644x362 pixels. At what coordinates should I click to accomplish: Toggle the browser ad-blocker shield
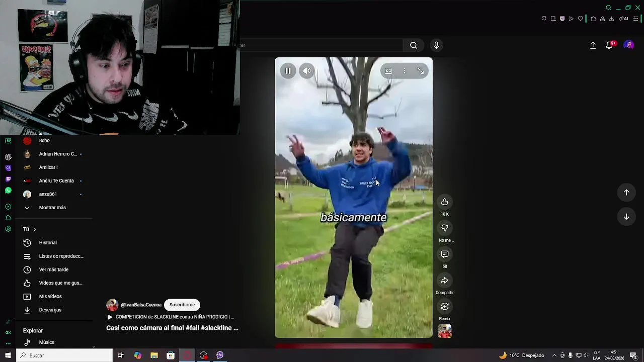[x=562, y=19]
